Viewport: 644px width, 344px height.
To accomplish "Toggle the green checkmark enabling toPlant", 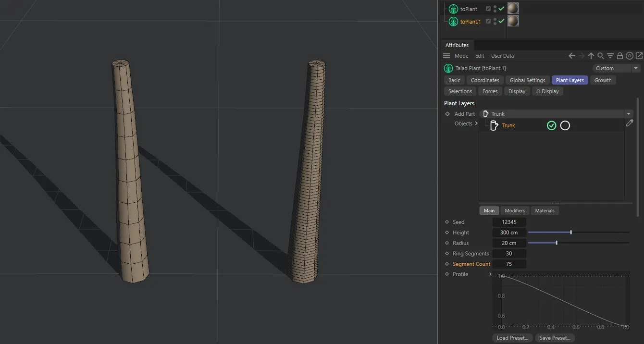I will point(501,8).
